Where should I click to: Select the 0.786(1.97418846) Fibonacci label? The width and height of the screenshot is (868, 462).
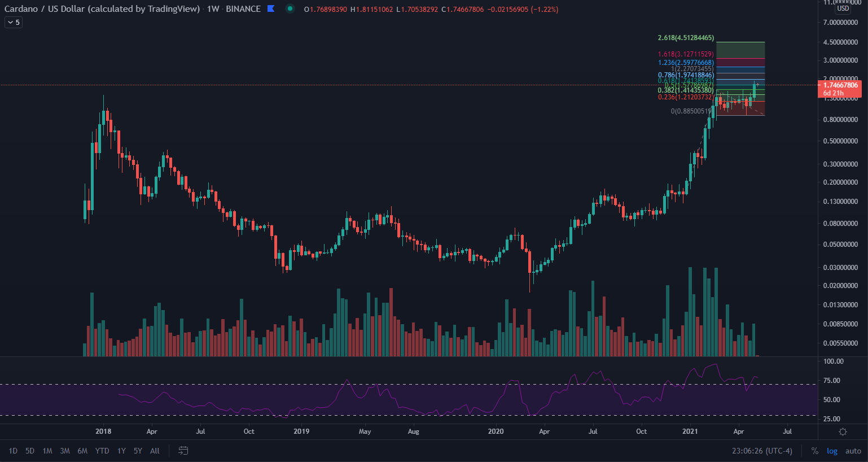686,75
